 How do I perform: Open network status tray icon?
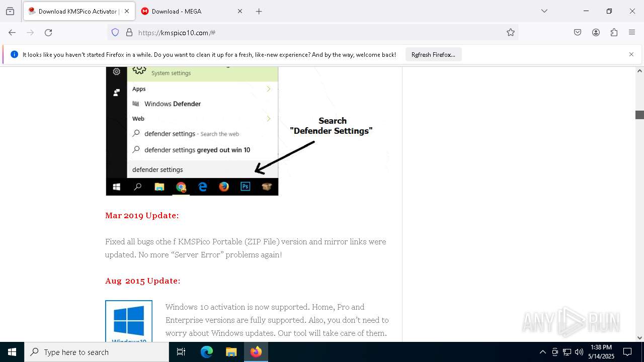pos(567,352)
